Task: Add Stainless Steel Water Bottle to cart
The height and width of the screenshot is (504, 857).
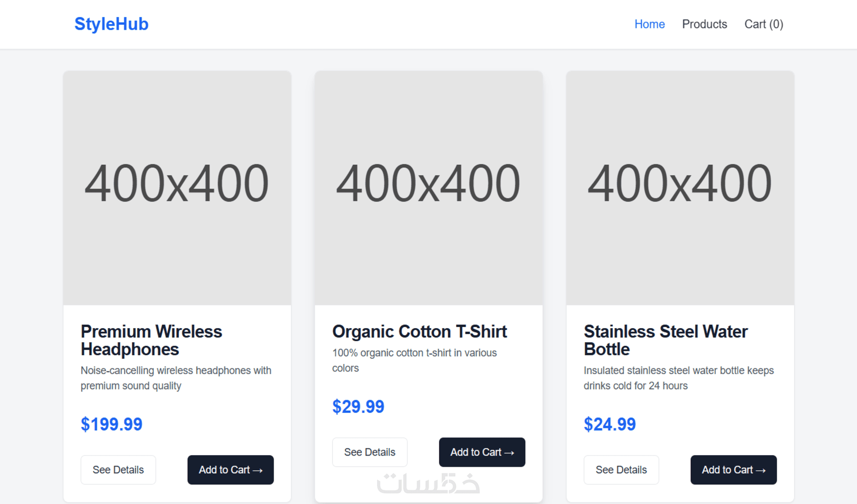Action: point(733,470)
